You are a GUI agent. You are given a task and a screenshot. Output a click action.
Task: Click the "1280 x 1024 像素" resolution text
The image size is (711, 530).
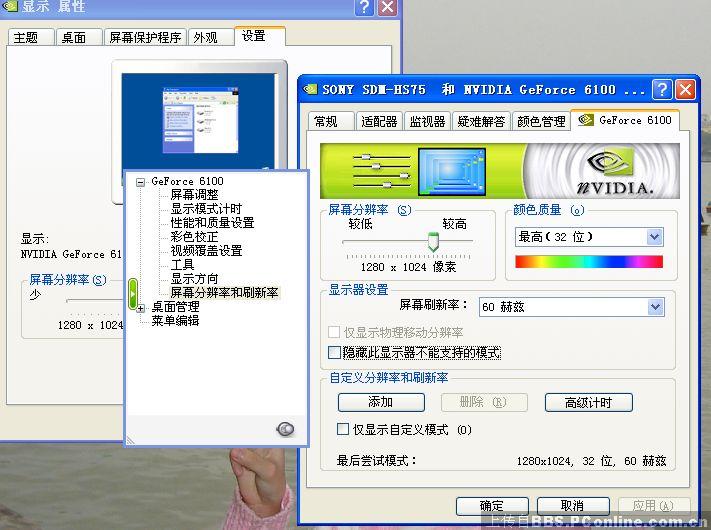[408, 267]
